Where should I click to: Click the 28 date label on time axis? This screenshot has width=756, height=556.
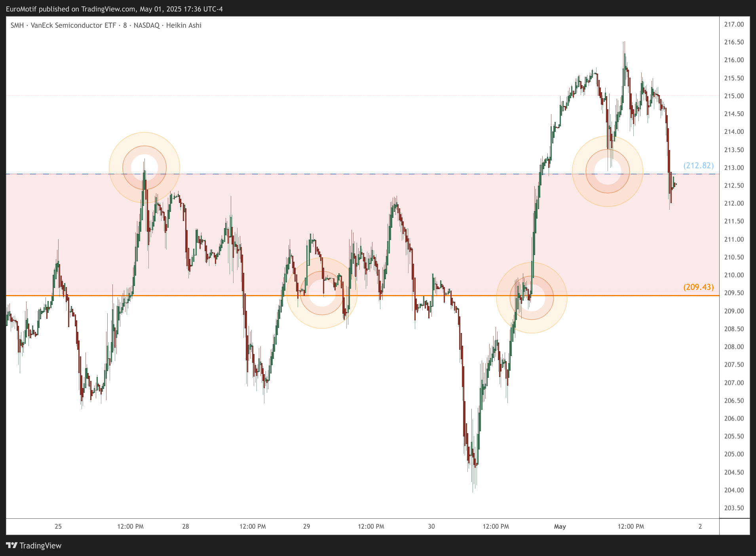click(186, 526)
